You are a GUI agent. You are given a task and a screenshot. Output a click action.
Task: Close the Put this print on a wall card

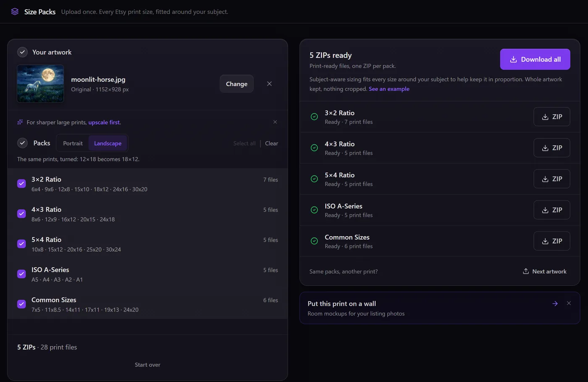tap(569, 303)
